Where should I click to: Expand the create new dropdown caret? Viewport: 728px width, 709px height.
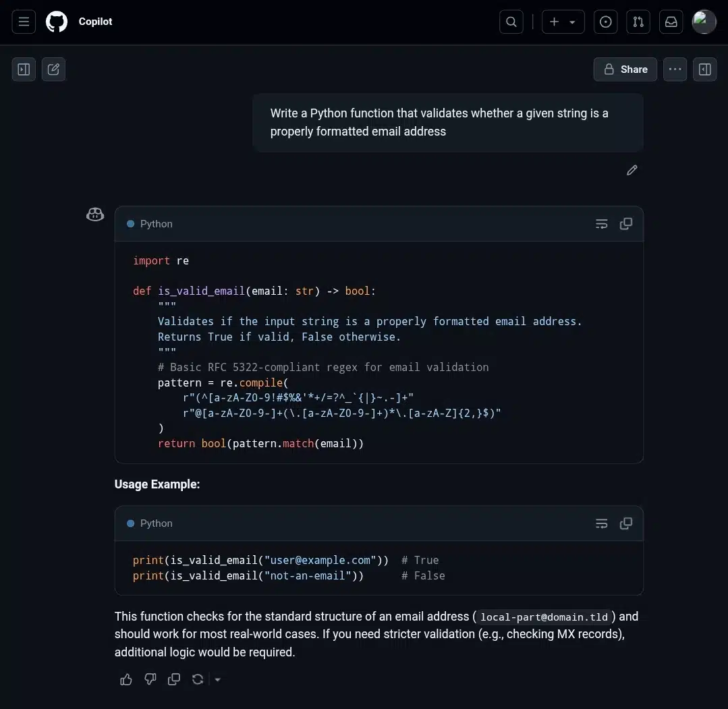(x=572, y=22)
